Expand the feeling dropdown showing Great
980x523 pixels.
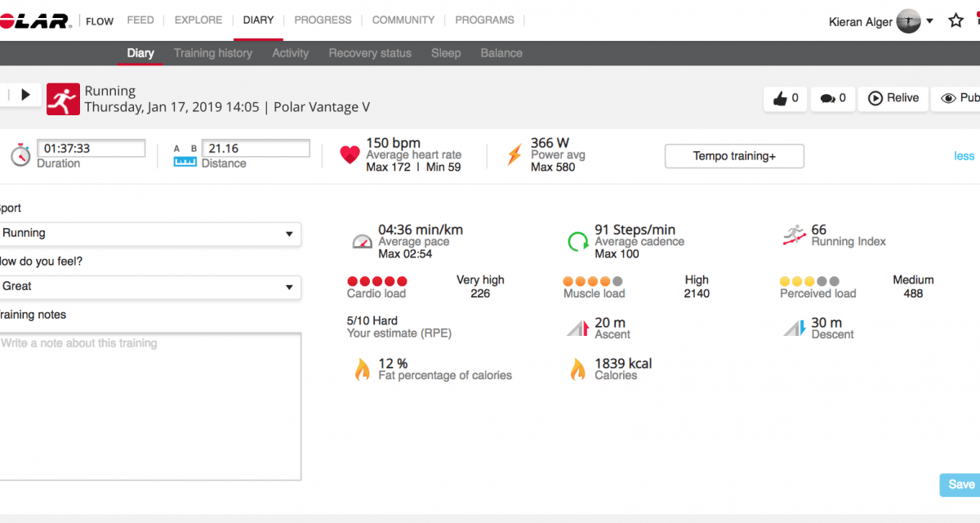149,287
